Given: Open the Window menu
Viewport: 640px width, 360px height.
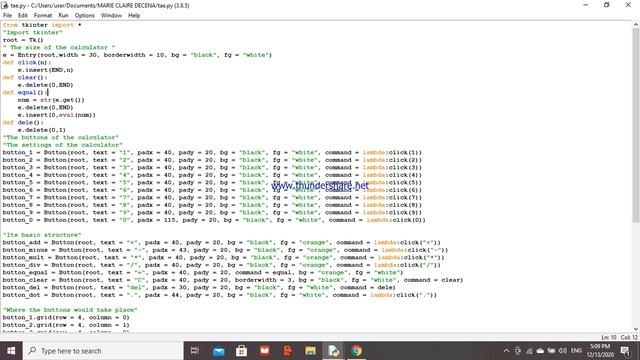Looking at the screenshot, I should click(x=111, y=16).
